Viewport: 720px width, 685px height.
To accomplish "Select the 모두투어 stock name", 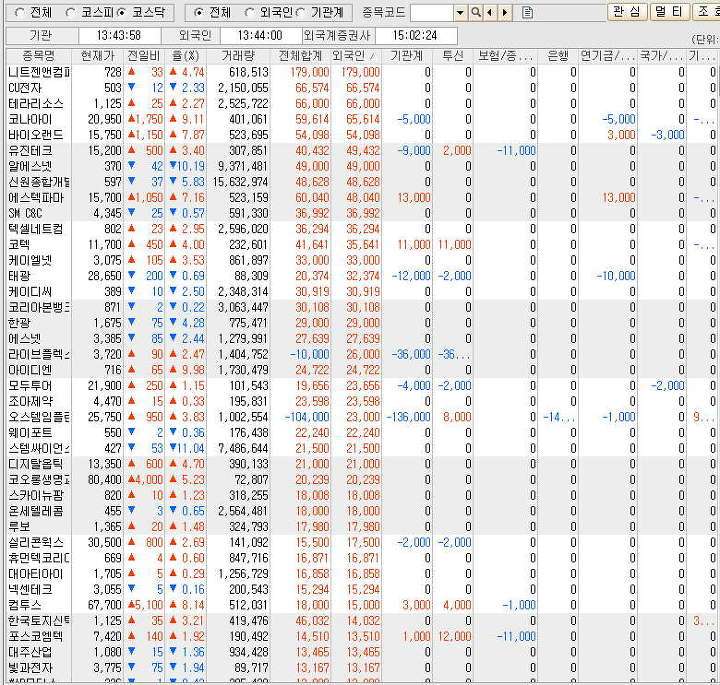I will [30, 385].
